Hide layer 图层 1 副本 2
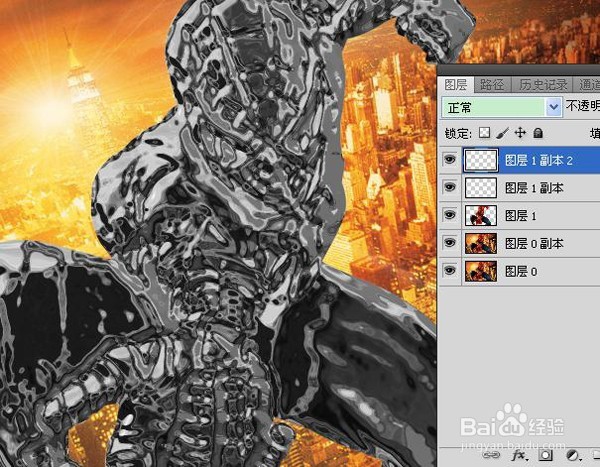Viewport: 600px width, 467px height. [x=450, y=159]
